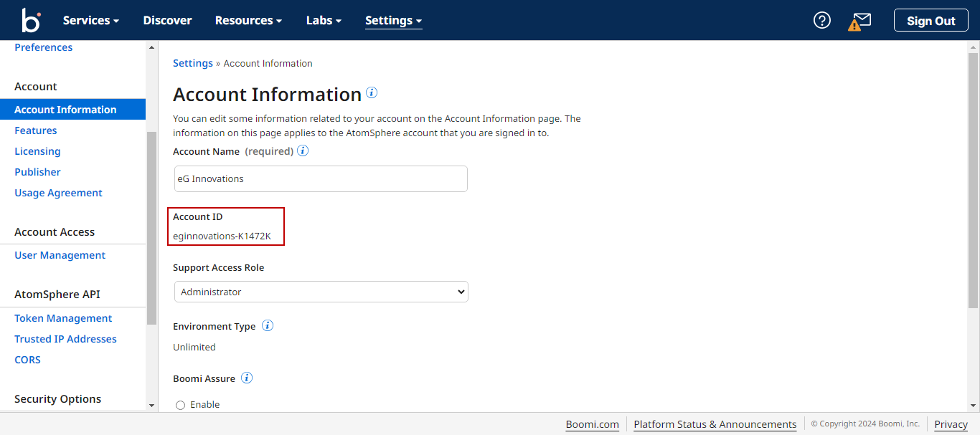Click the sidebar scroll down arrow
980x435 pixels.
pyautogui.click(x=151, y=406)
